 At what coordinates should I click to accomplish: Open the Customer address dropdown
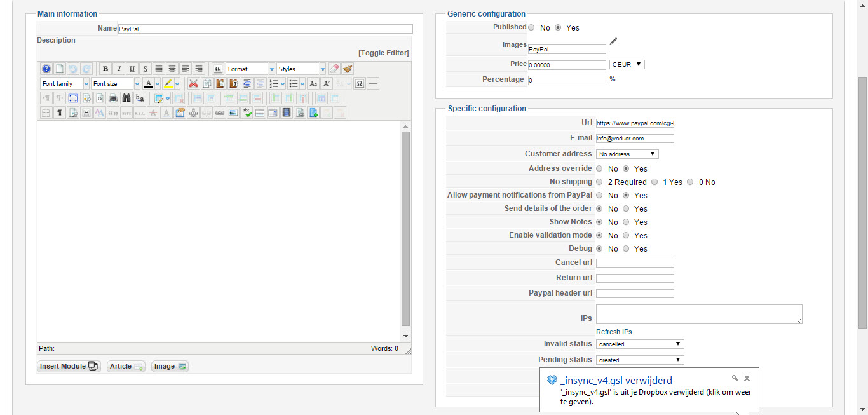pos(627,154)
